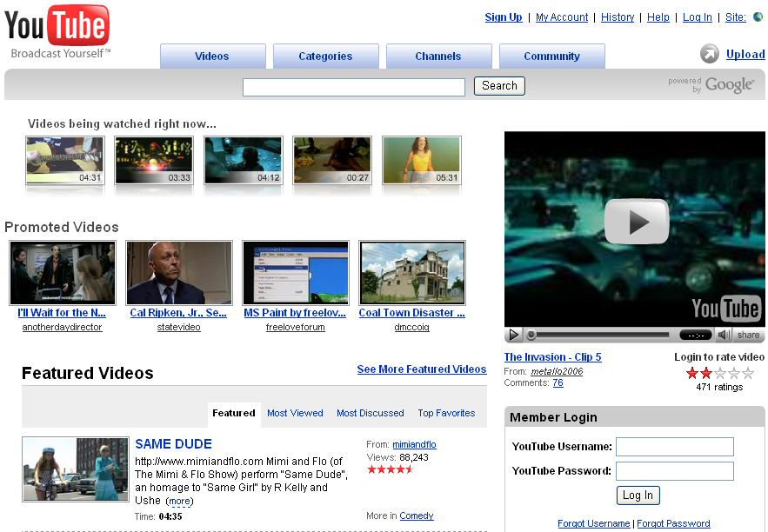
Task: Open the 04:12 video thumbnail
Action: [x=244, y=160]
